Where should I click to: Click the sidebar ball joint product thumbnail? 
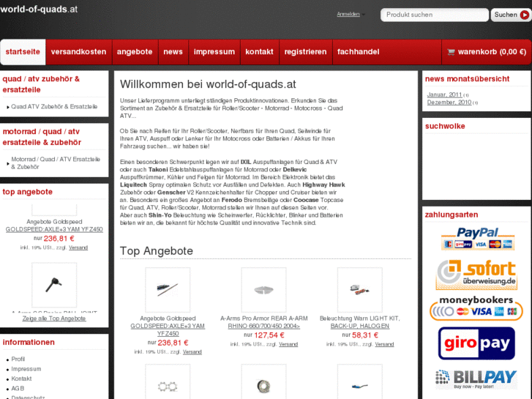54,285
